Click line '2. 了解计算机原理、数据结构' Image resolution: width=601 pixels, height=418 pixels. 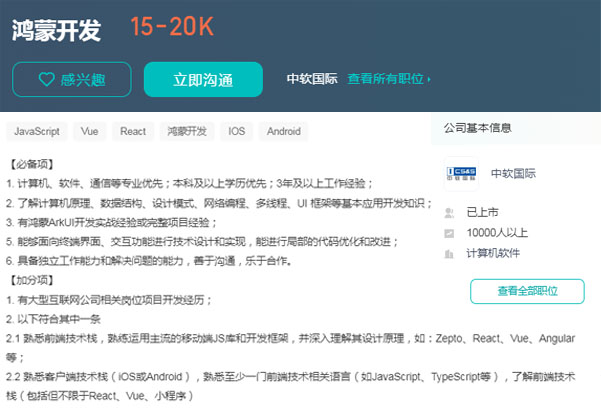[219, 203]
